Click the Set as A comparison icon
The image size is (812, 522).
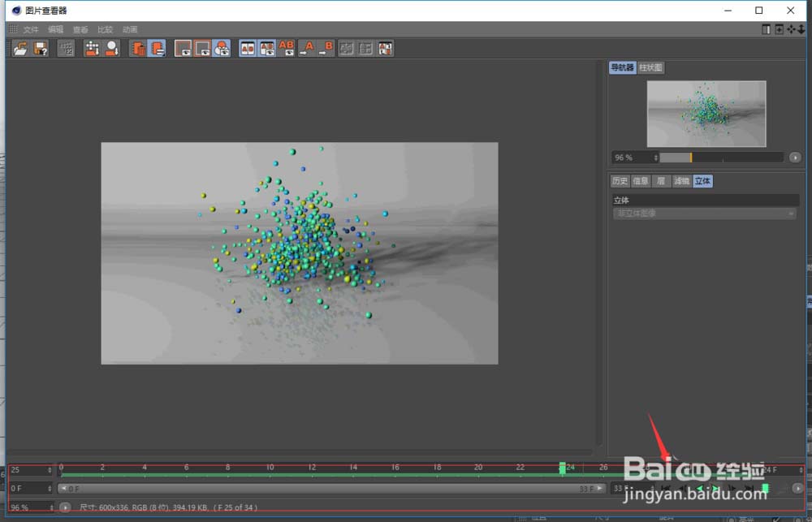tap(306, 49)
